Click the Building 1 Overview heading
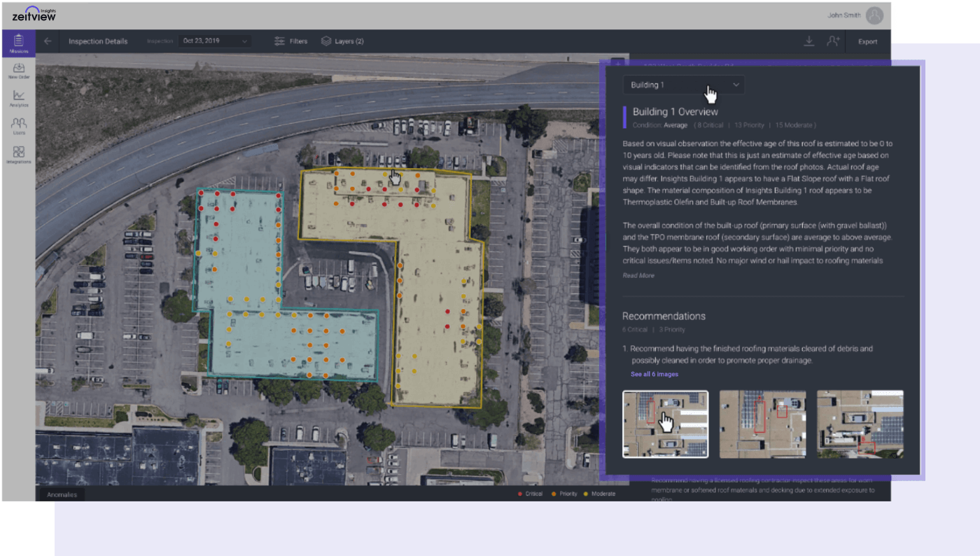This screenshot has height=556, width=980. (675, 112)
